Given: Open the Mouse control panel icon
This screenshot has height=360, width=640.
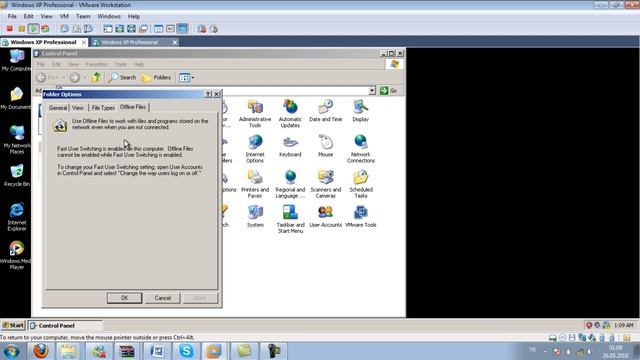Looking at the screenshot, I should tap(325, 146).
